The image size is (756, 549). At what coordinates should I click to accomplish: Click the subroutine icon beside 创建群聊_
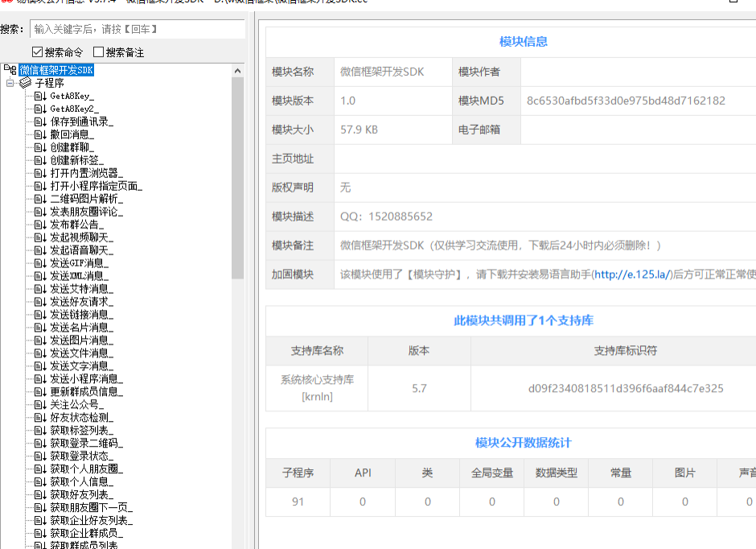pyautogui.click(x=40, y=147)
